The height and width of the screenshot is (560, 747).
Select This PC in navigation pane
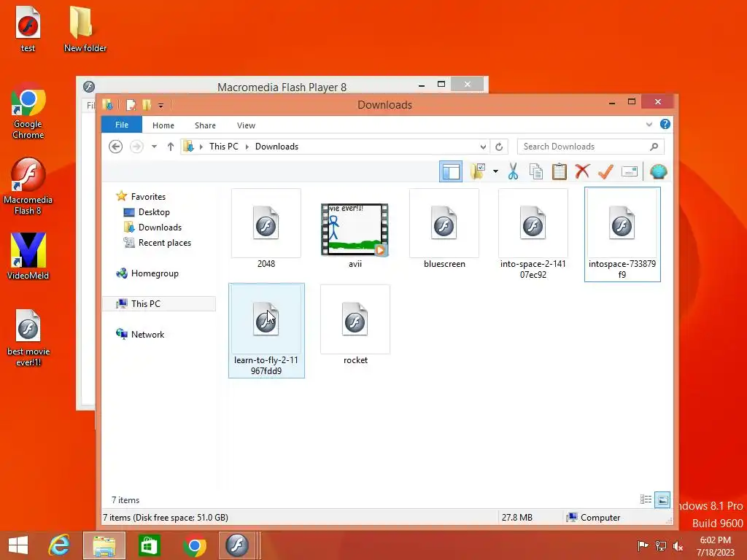(x=145, y=304)
